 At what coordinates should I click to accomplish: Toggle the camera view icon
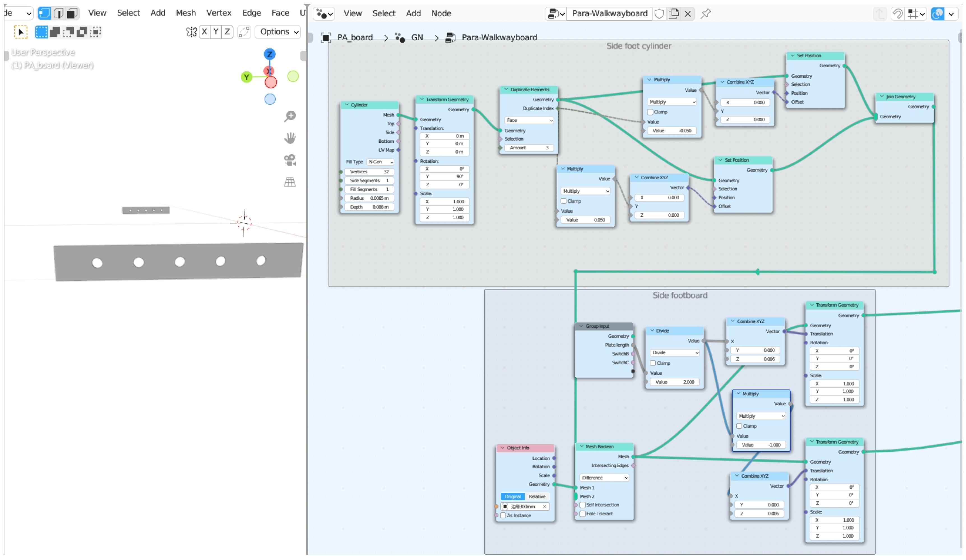[x=290, y=160]
